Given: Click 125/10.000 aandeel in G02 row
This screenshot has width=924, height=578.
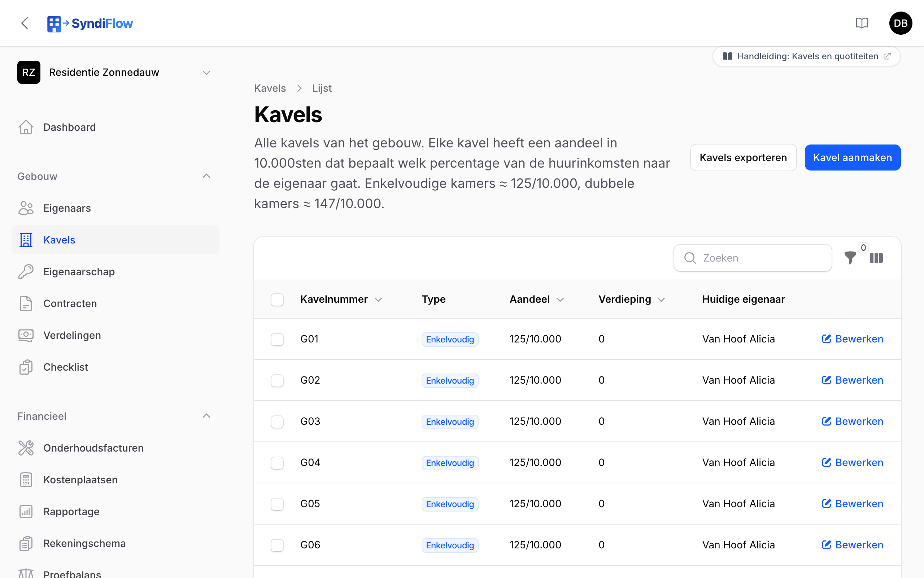Looking at the screenshot, I should click(x=535, y=380).
